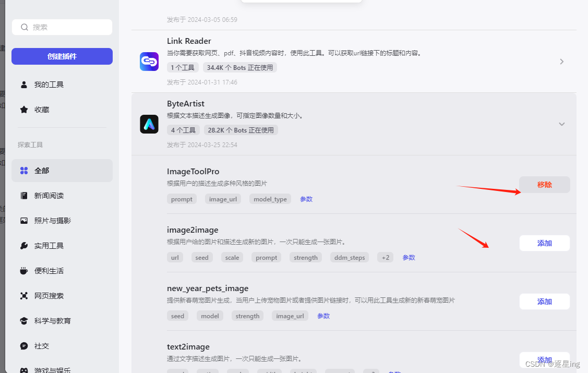Click the 创建插件 button
The image size is (588, 373).
pos(62,56)
